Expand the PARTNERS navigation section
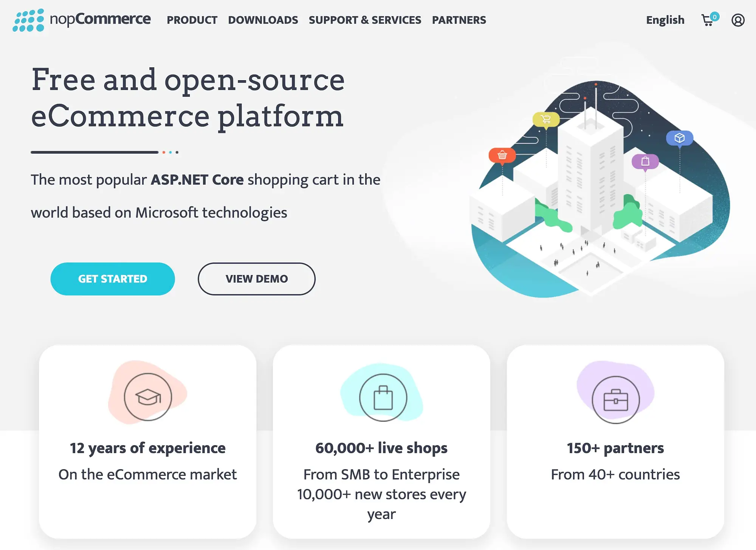The image size is (756, 550). pyautogui.click(x=459, y=19)
